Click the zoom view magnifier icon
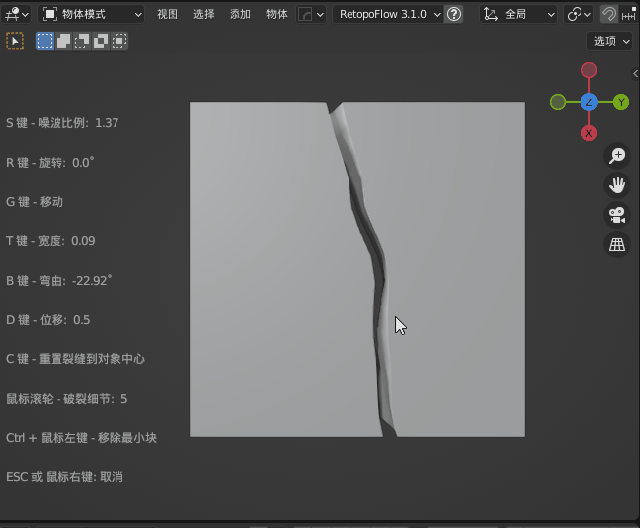Viewport: 640px width, 528px height. 617,156
